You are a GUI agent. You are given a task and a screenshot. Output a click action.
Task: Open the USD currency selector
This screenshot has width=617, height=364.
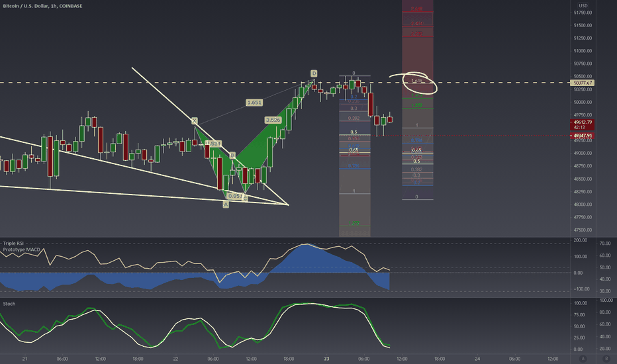(x=583, y=5)
